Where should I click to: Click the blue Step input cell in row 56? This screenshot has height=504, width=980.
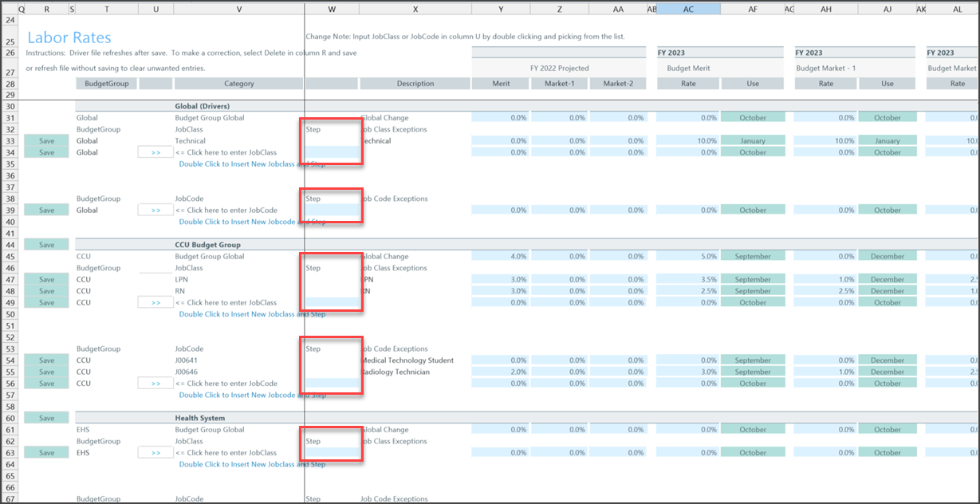coord(332,384)
